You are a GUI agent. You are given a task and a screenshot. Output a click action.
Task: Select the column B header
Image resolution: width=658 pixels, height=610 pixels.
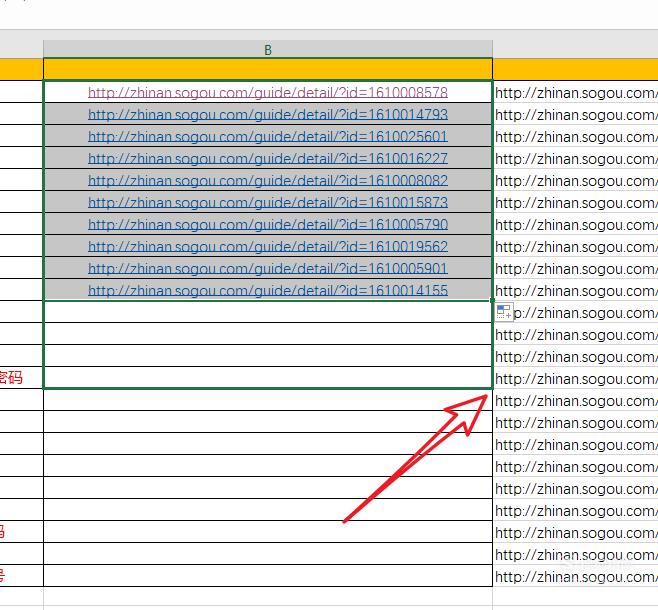point(268,50)
